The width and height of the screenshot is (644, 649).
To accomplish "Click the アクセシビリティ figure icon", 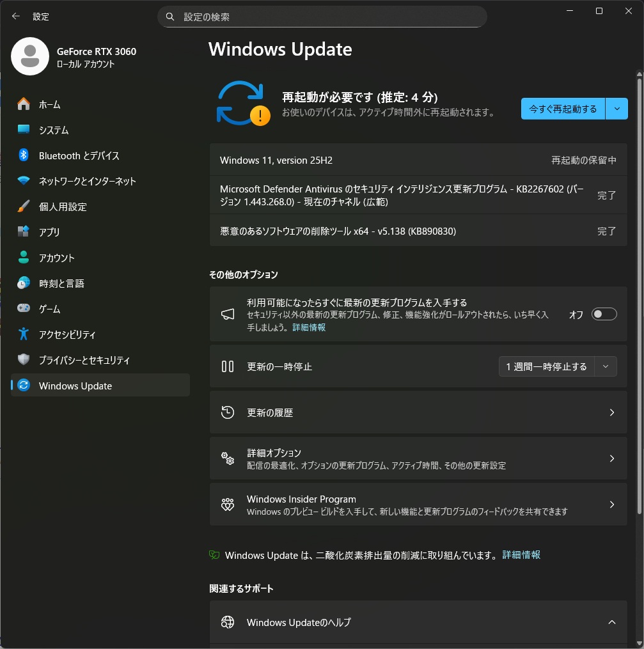I will click(24, 334).
